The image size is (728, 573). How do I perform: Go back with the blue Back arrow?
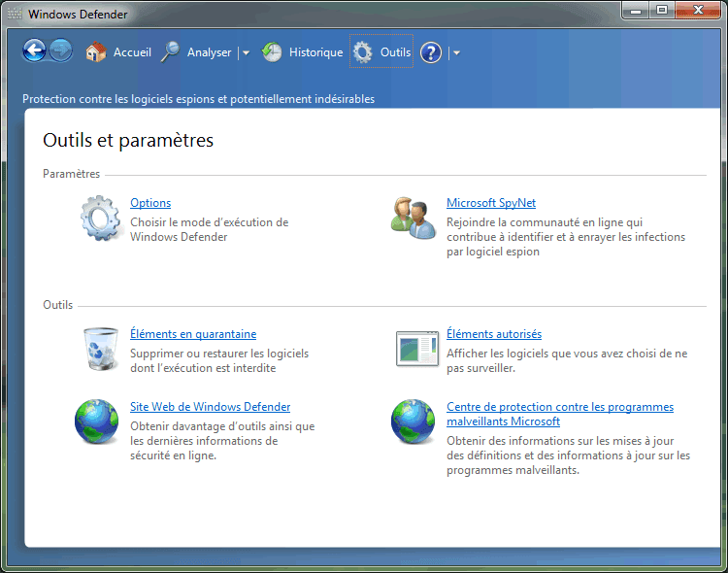tap(34, 51)
